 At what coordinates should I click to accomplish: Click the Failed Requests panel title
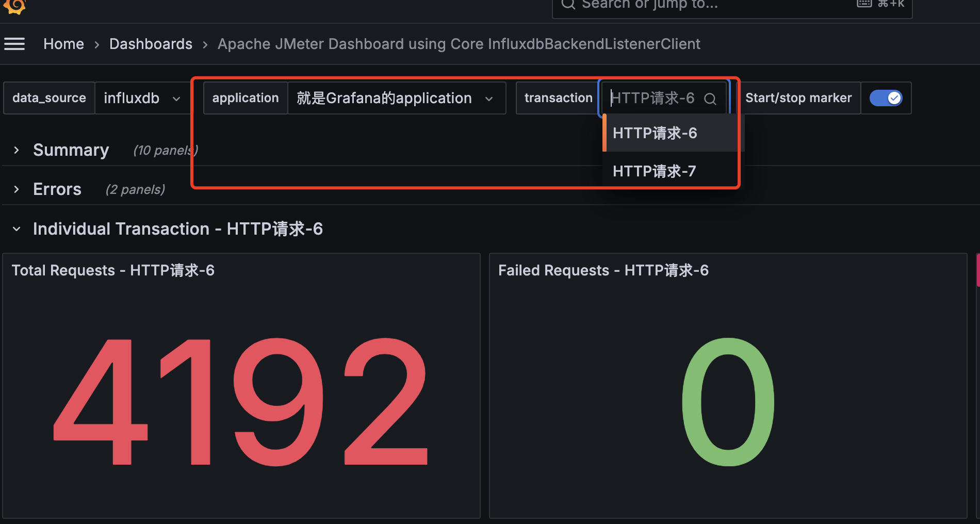[x=603, y=270]
